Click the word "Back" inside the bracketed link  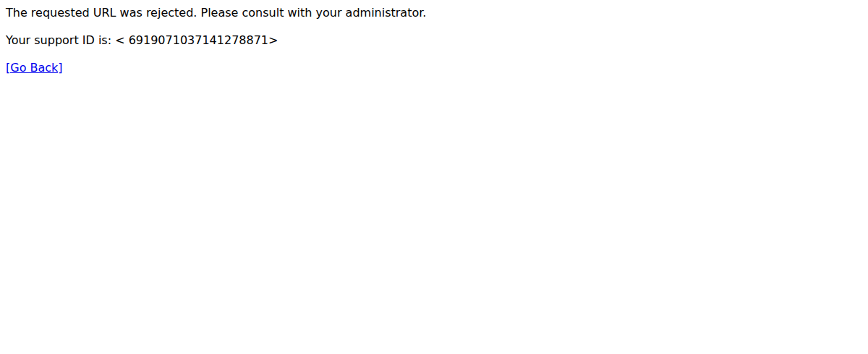(x=45, y=68)
